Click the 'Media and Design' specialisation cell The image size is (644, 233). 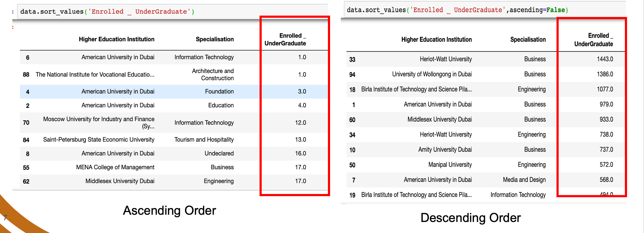[524, 180]
